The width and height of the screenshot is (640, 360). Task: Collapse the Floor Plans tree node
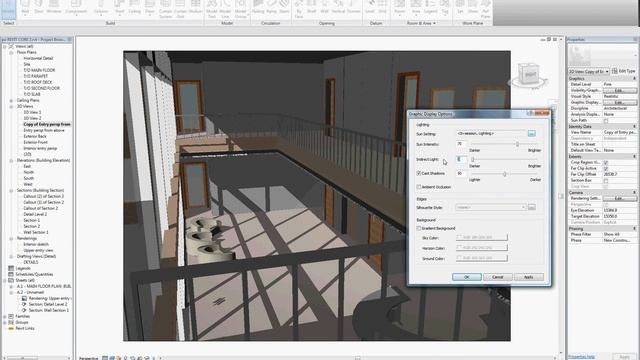(x=11, y=52)
